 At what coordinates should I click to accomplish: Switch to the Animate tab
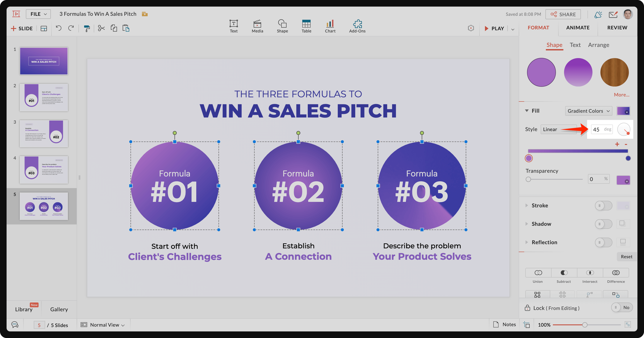coord(578,27)
